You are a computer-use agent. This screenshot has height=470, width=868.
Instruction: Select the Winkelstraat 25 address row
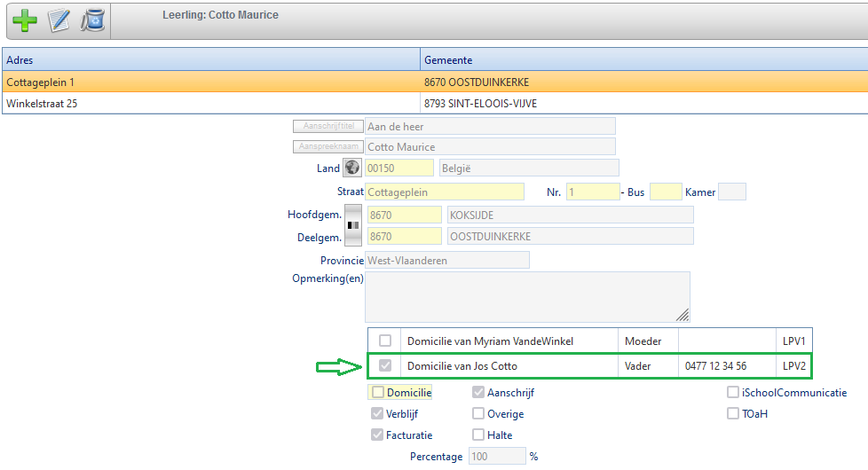point(211,104)
